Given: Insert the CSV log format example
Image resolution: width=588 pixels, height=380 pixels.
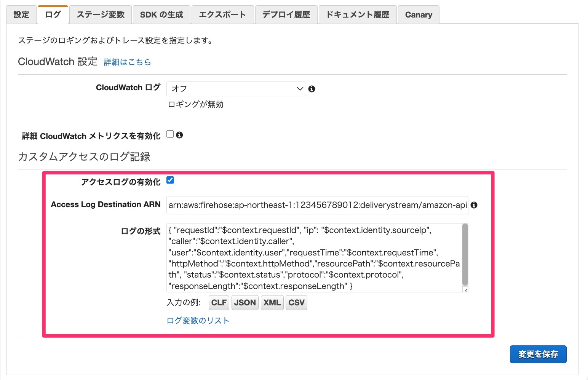Looking at the screenshot, I should 296,302.
